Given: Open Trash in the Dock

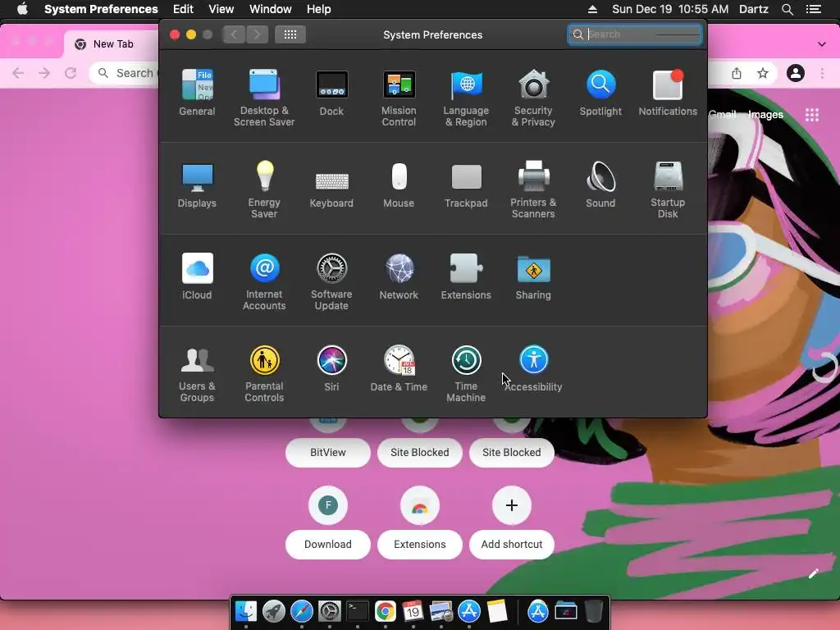Looking at the screenshot, I should pyautogui.click(x=594, y=610).
